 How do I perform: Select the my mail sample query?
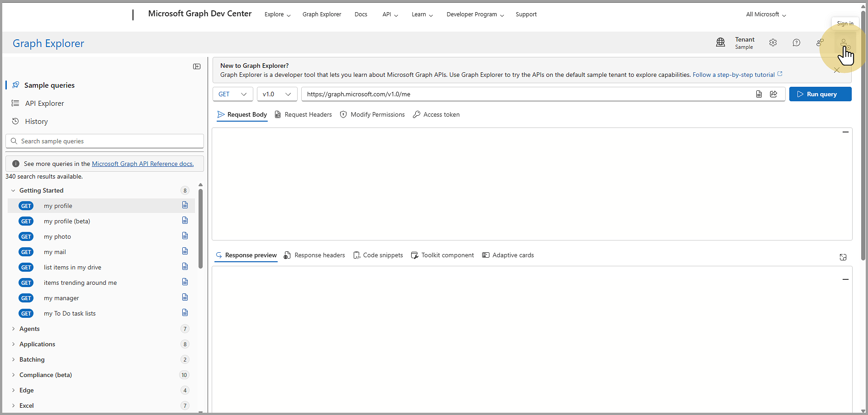click(x=55, y=252)
